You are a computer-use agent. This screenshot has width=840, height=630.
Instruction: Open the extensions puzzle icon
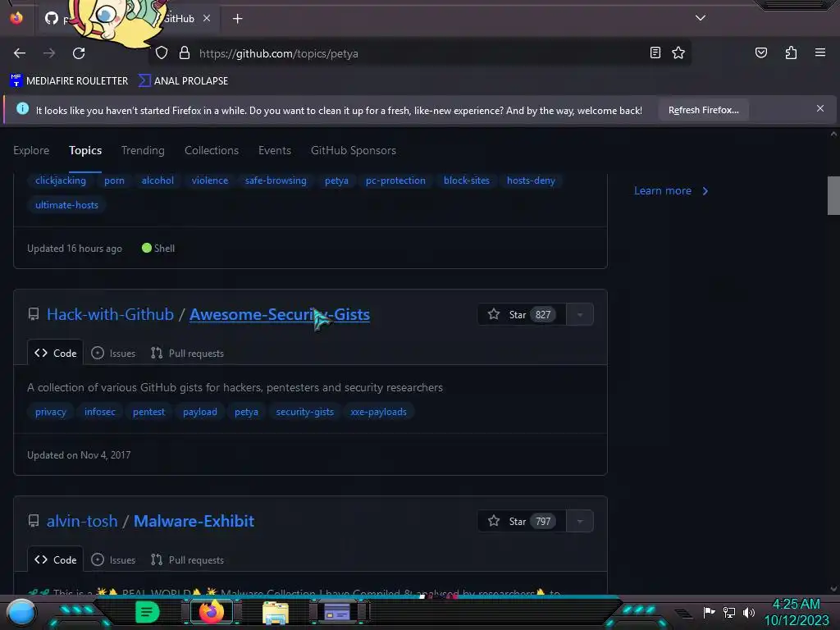[x=791, y=52]
